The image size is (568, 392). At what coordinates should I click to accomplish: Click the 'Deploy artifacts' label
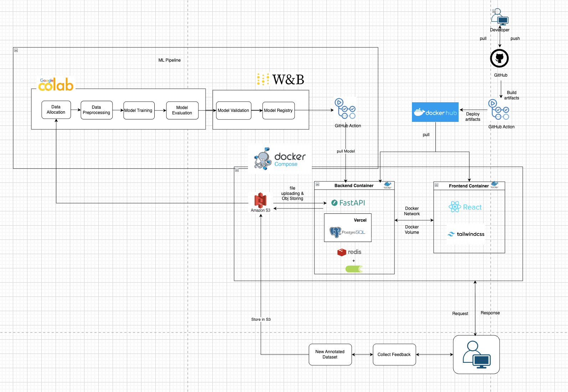coord(473,117)
